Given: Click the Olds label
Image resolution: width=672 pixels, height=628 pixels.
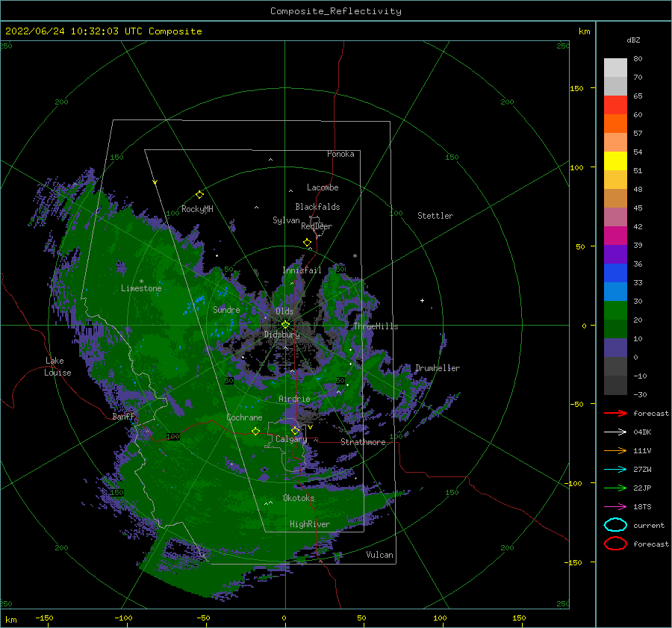Looking at the screenshot, I should pyautogui.click(x=284, y=311).
